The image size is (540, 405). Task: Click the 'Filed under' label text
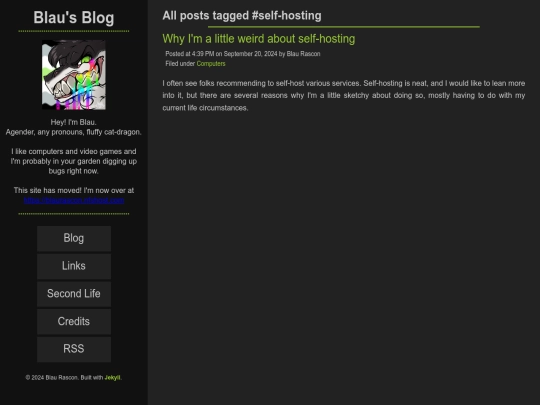coord(180,64)
